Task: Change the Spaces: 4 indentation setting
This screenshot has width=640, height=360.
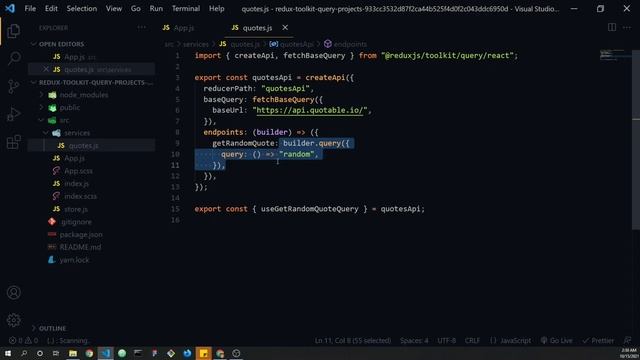Action: coord(414,340)
